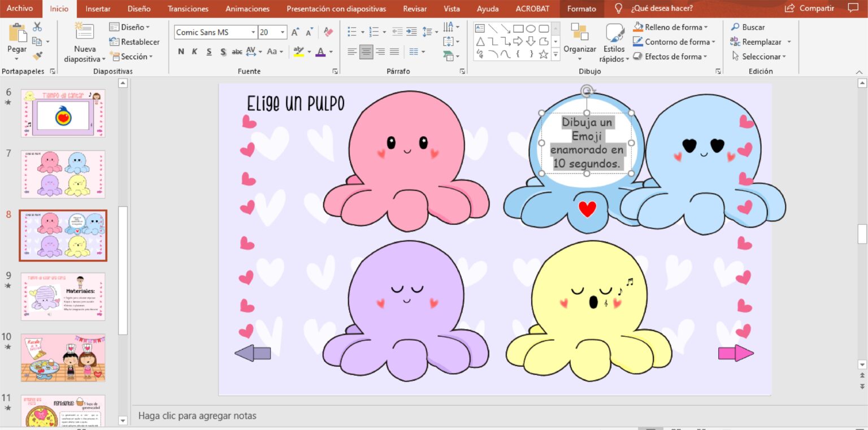Toggle bold (N) formatting
Image resolution: width=868 pixels, height=430 pixels.
point(181,52)
